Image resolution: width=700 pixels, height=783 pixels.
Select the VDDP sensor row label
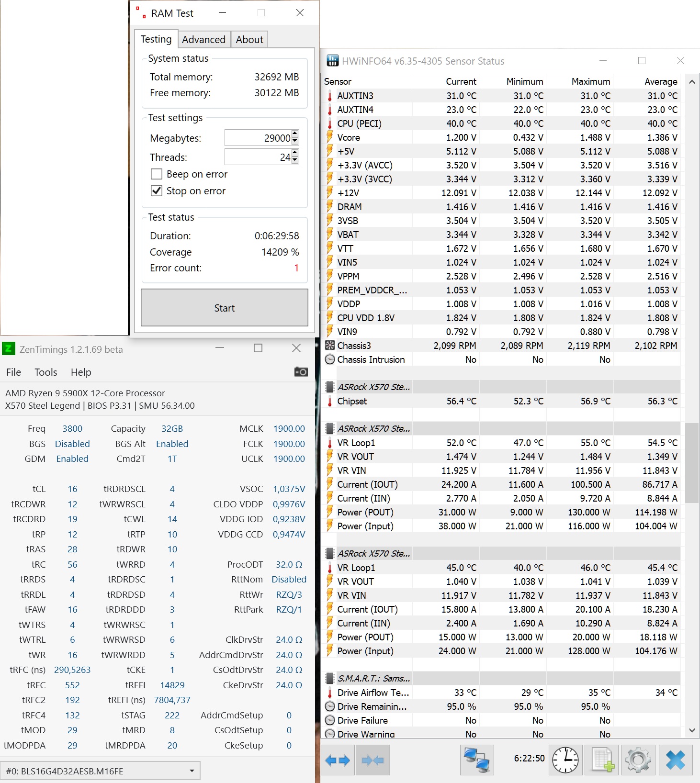pyautogui.click(x=349, y=304)
